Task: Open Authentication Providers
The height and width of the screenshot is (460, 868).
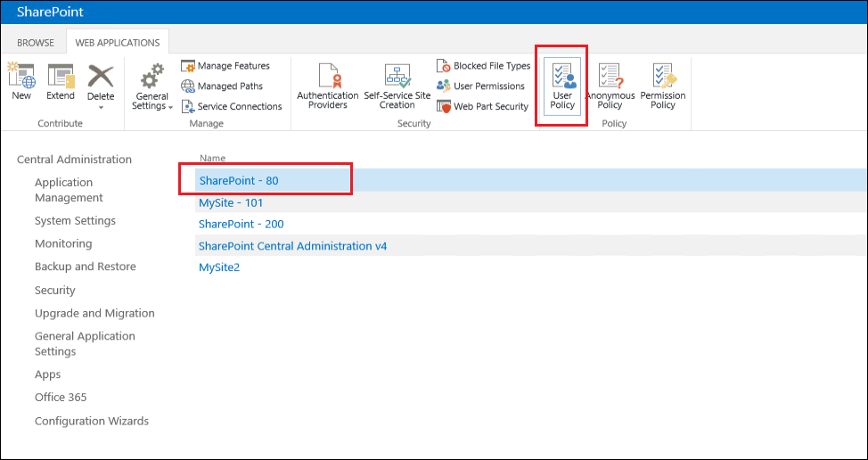Action: point(328,86)
